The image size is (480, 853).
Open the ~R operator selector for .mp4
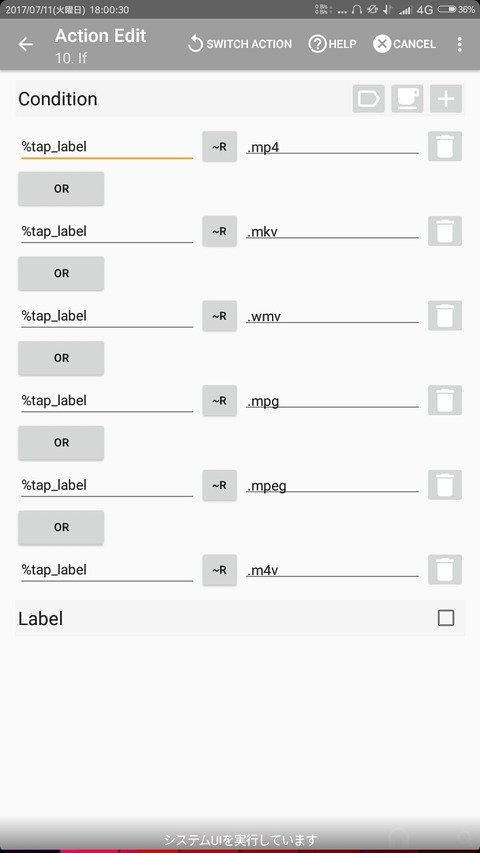[219, 146]
